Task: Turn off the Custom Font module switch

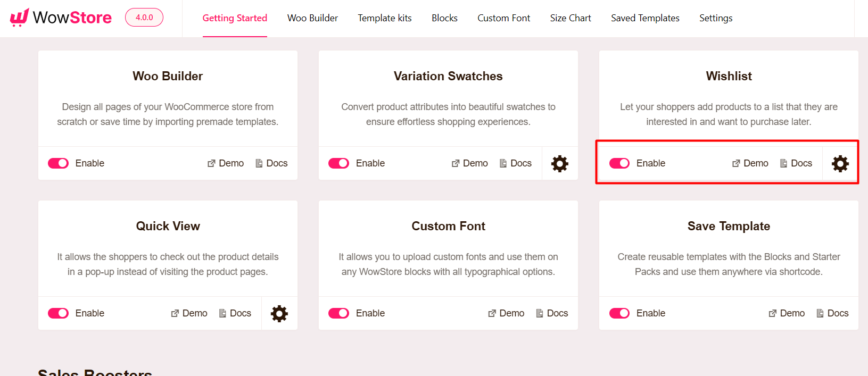Action: pos(338,313)
